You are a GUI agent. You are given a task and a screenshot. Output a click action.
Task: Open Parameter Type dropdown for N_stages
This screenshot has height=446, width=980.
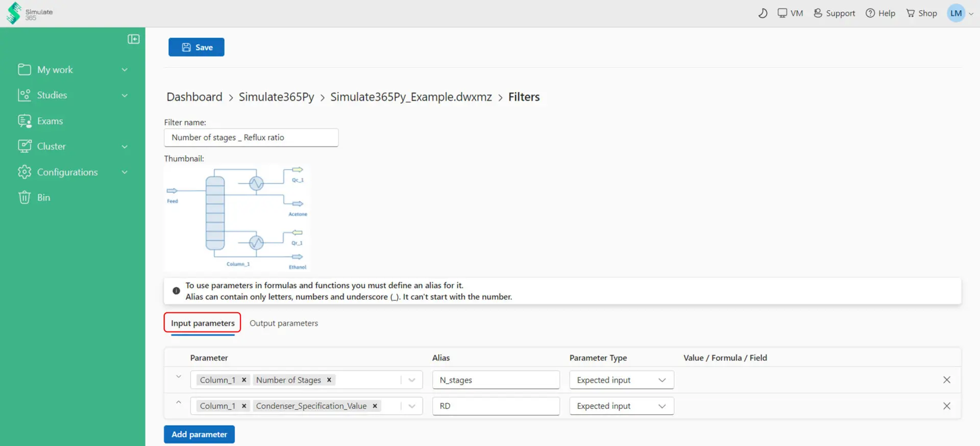(x=622, y=380)
